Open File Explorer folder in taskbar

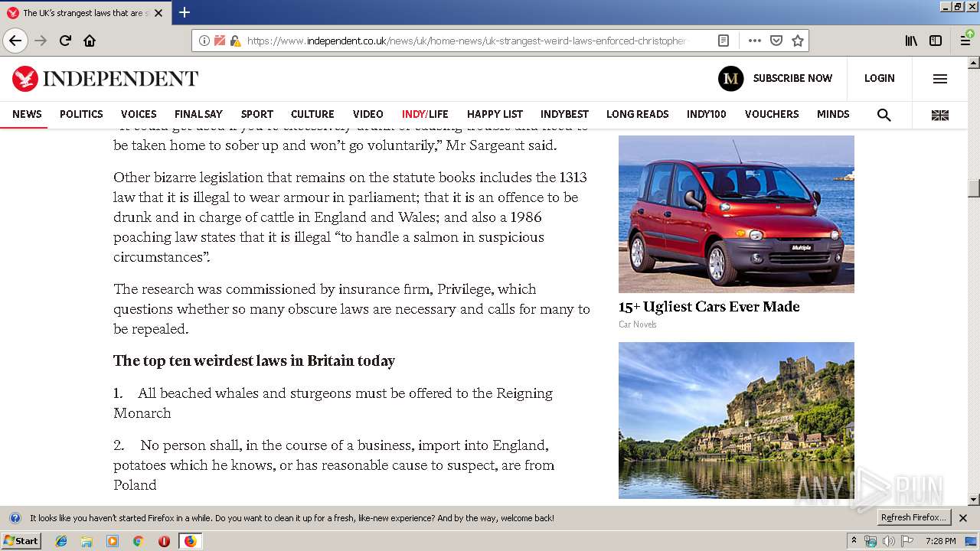pos(87,541)
